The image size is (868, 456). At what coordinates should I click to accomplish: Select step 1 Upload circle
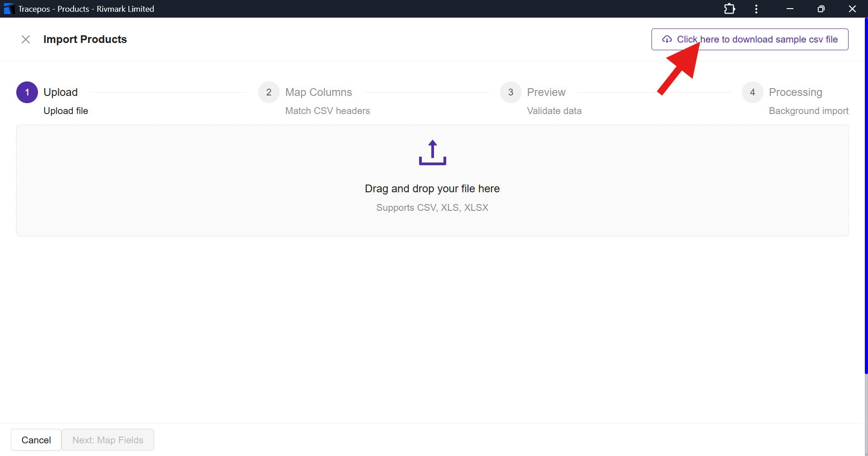27,92
